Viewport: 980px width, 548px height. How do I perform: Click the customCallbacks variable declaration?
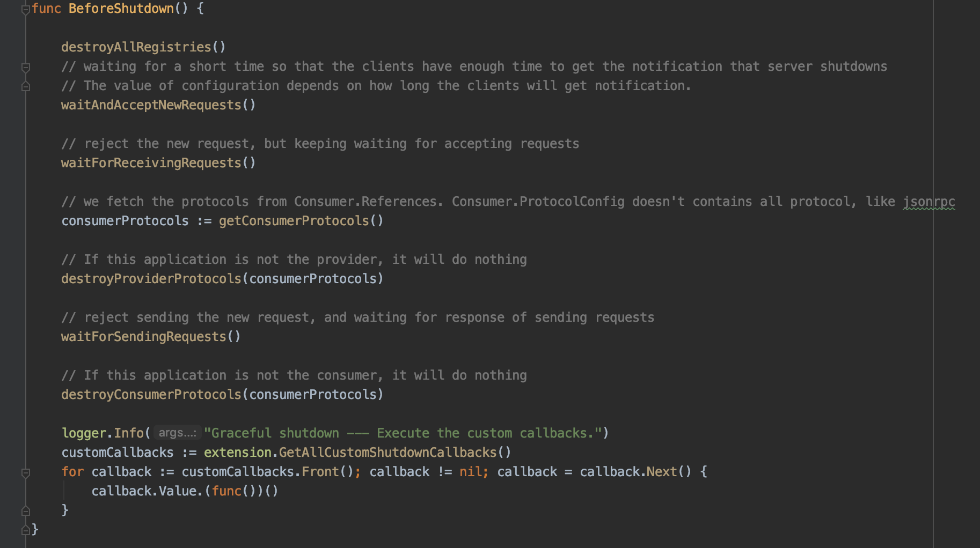tap(118, 453)
